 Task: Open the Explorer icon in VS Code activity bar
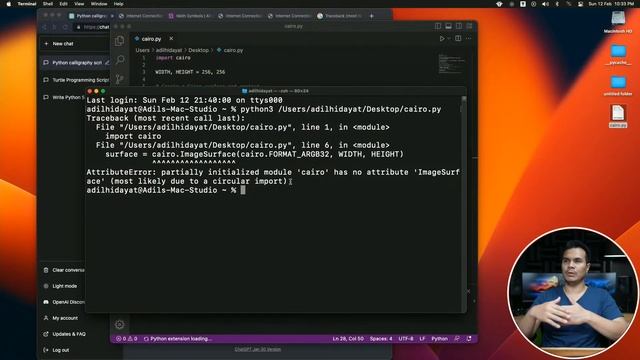[119, 40]
